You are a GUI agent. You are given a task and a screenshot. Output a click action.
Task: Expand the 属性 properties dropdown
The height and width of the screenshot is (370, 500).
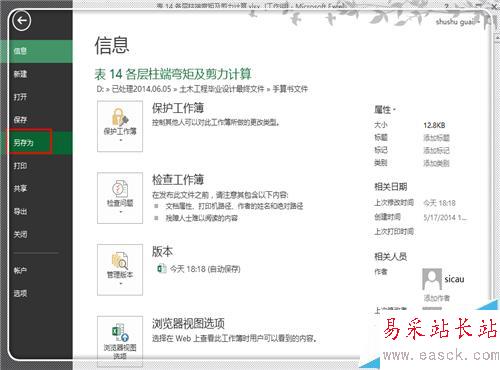385,109
